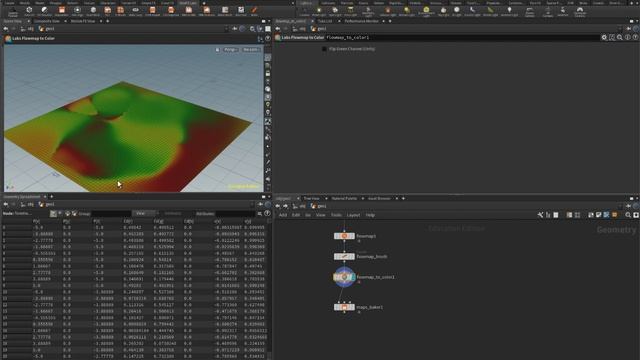640x360 pixels.
Task: Select the Camera shelf tool
Action: click(x=304, y=11)
